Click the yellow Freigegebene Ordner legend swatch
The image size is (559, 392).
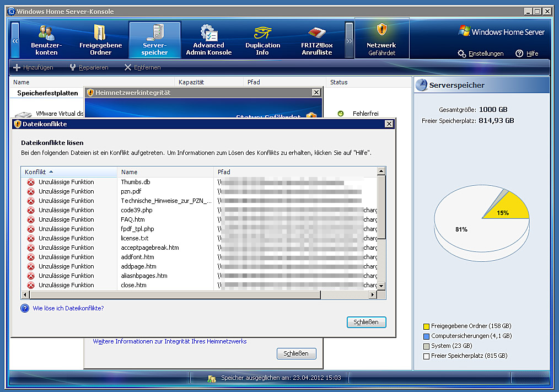click(426, 326)
